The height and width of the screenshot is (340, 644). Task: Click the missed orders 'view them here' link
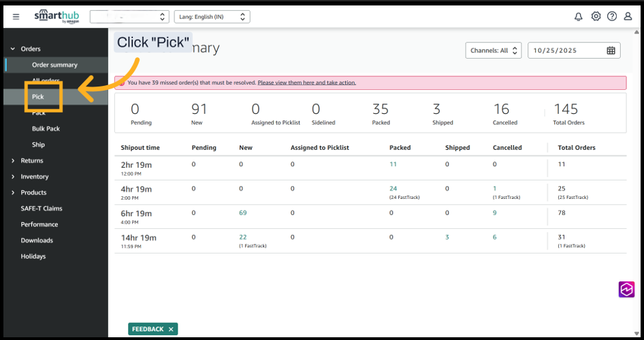click(x=306, y=82)
